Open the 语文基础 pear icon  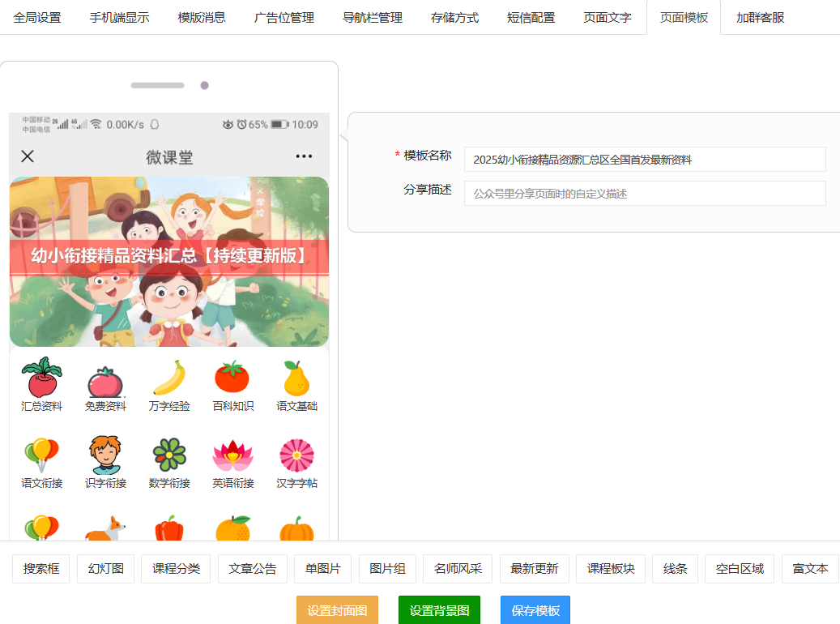click(x=296, y=378)
